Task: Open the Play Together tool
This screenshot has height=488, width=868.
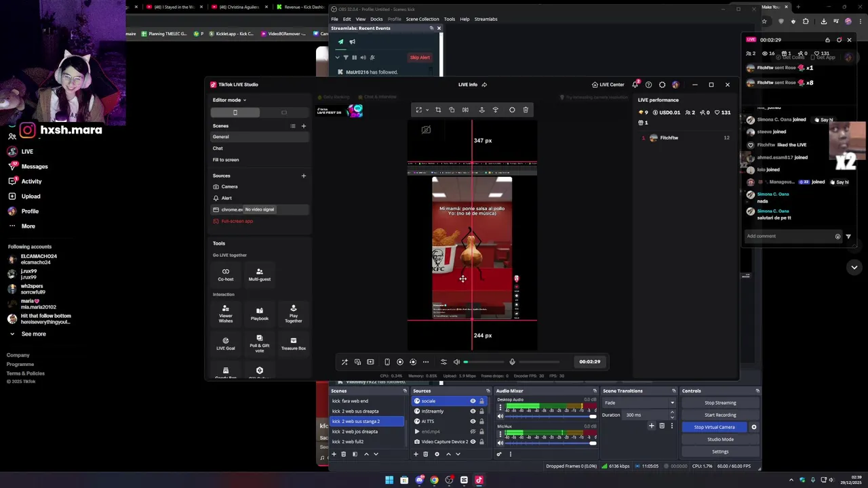Action: (293, 313)
